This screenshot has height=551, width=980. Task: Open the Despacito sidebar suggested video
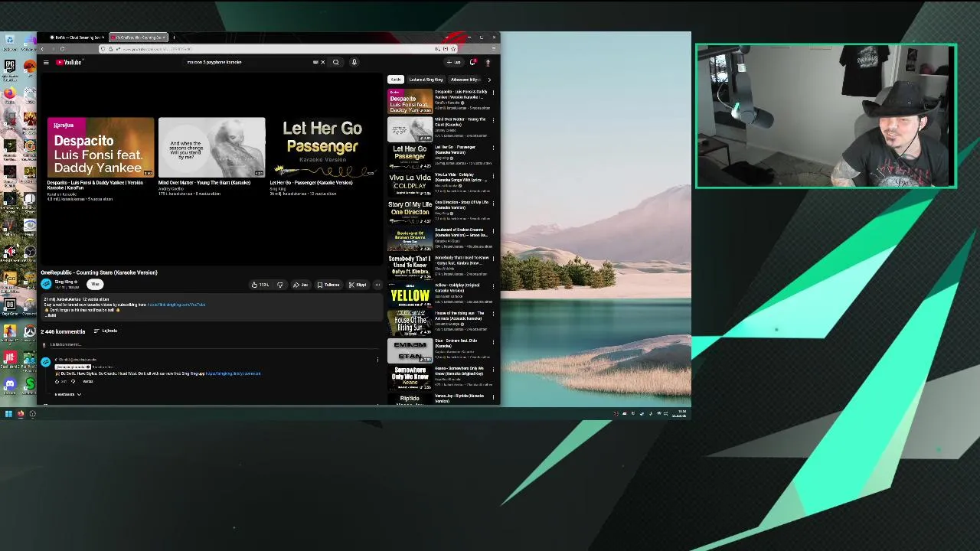[410, 102]
